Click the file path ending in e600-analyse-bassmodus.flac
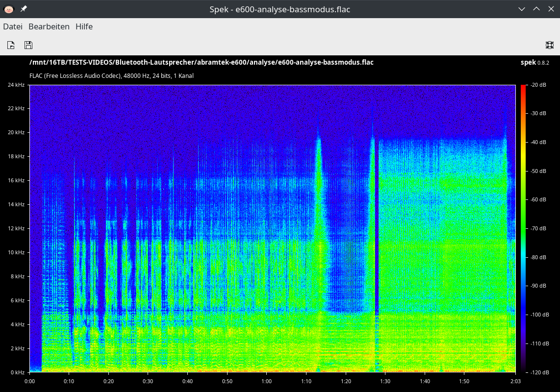This screenshot has width=560, height=392. pos(202,62)
